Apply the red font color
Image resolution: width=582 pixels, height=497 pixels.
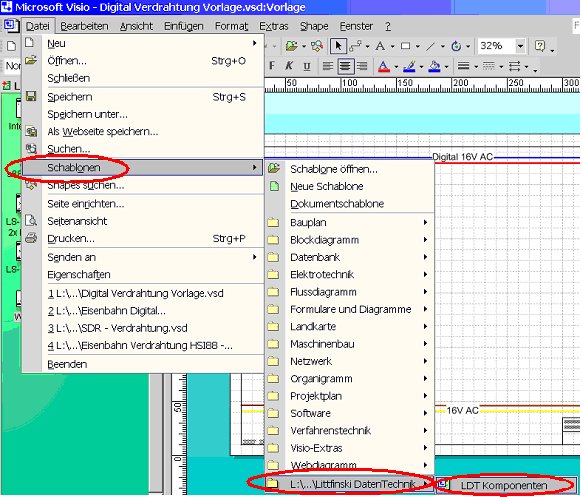tap(384, 66)
